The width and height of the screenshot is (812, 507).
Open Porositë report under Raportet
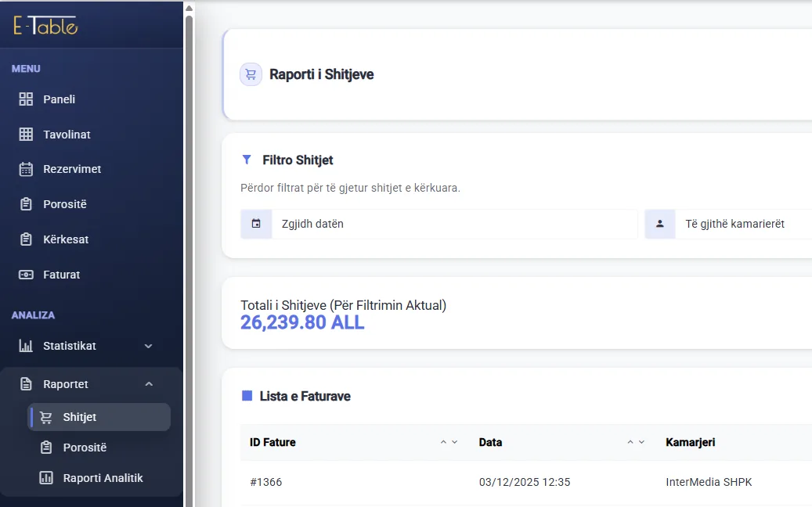85,447
